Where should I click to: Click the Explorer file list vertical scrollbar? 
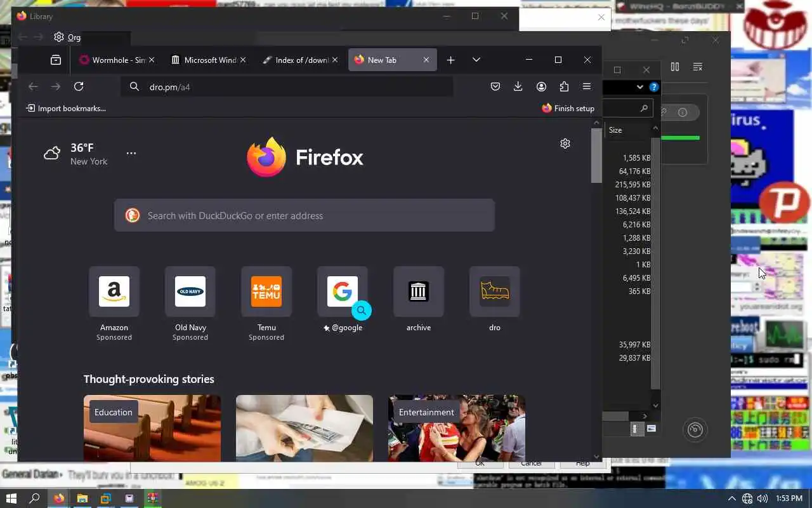point(656,264)
